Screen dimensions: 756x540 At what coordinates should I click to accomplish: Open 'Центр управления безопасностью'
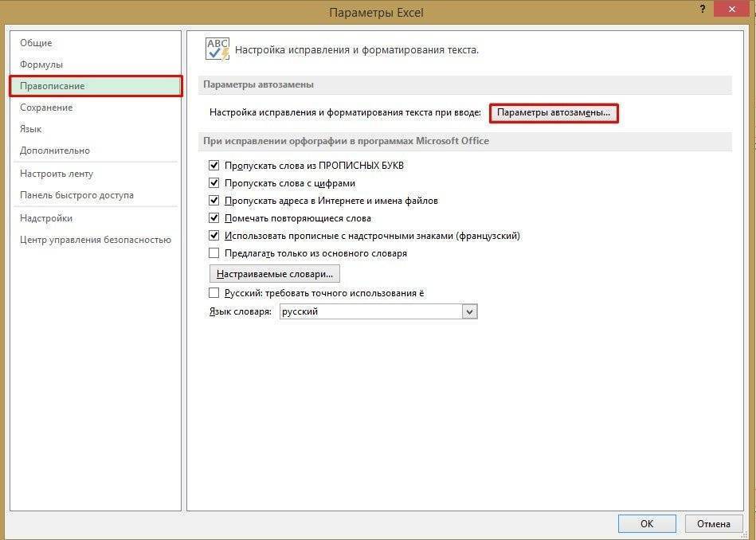coord(95,239)
